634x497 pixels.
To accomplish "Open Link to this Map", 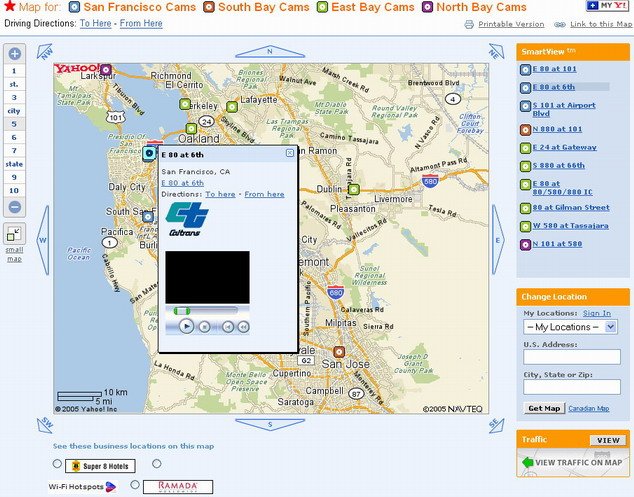I will pos(601,24).
